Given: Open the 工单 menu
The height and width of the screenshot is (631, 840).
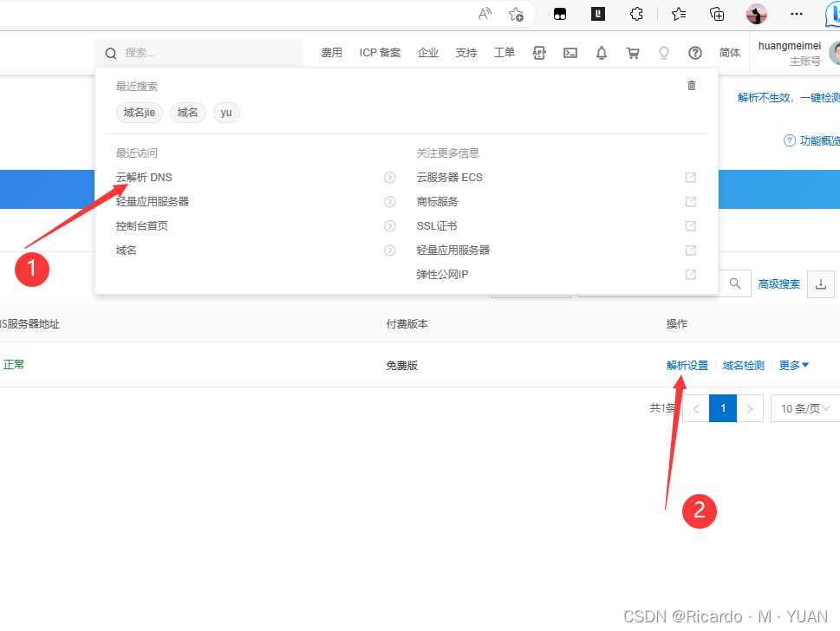Looking at the screenshot, I should point(504,53).
